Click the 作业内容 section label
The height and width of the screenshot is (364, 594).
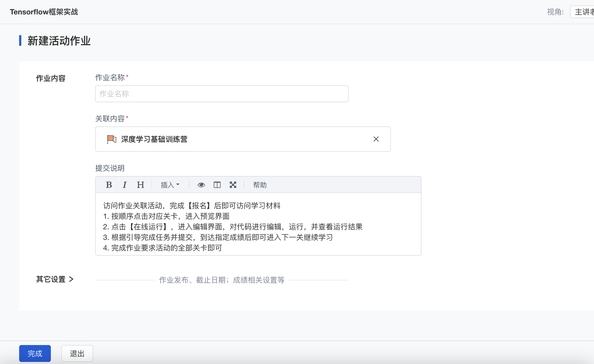50,78
